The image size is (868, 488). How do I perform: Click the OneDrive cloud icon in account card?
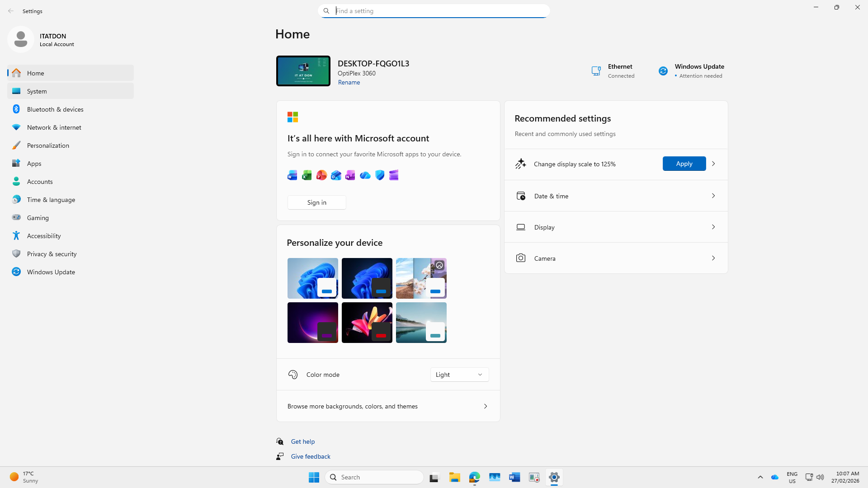365,175
